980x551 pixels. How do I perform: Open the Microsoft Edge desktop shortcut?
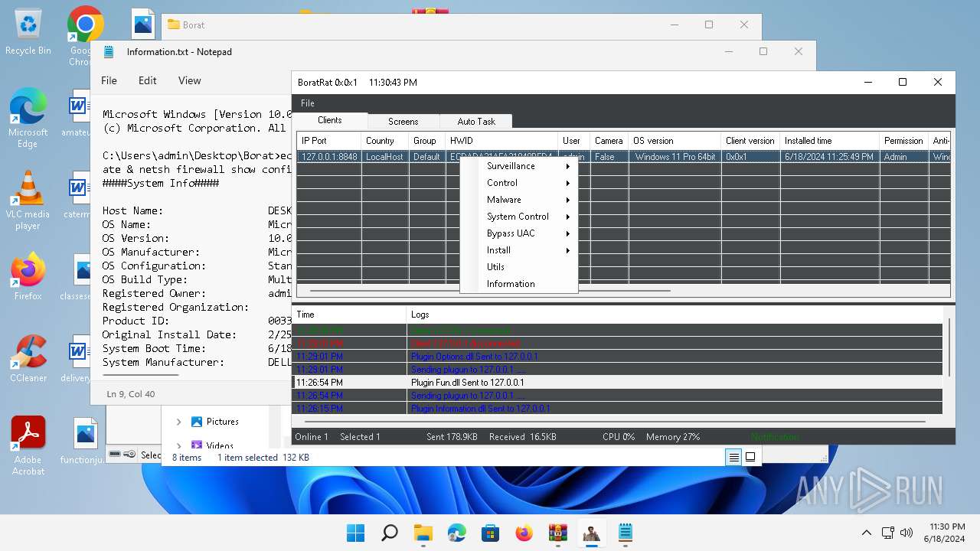pyautogui.click(x=28, y=117)
